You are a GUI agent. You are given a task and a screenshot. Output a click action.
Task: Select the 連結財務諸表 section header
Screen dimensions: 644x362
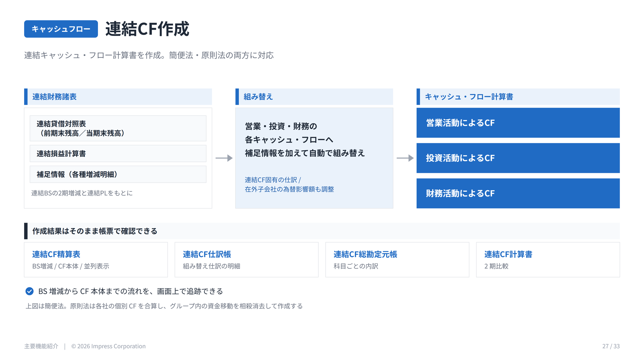[118, 97]
